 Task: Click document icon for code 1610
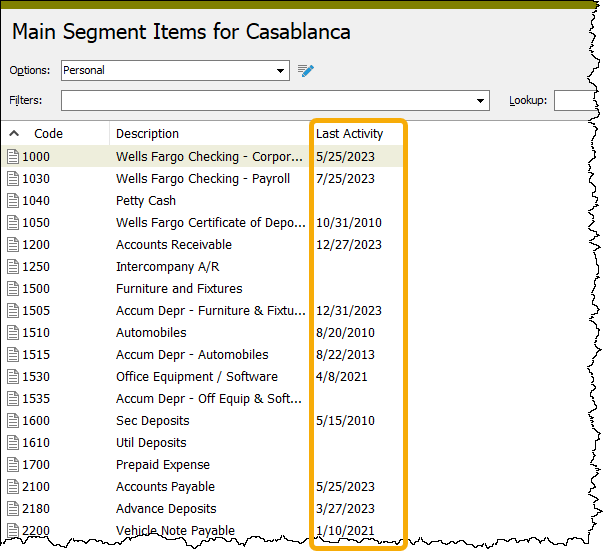pos(13,443)
